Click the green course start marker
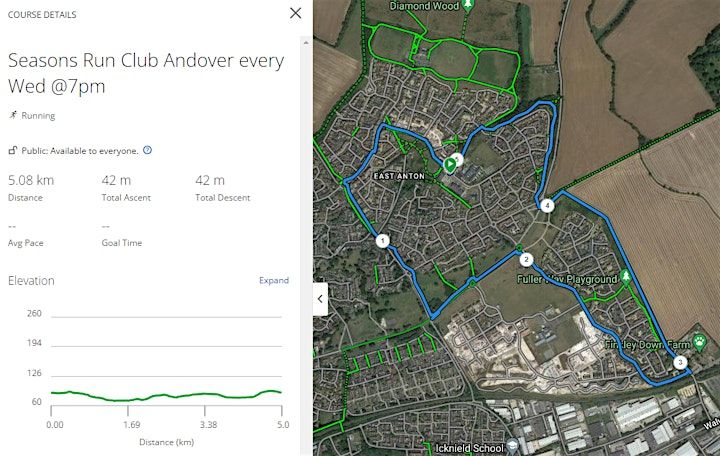The height and width of the screenshot is (456, 720). click(450, 163)
